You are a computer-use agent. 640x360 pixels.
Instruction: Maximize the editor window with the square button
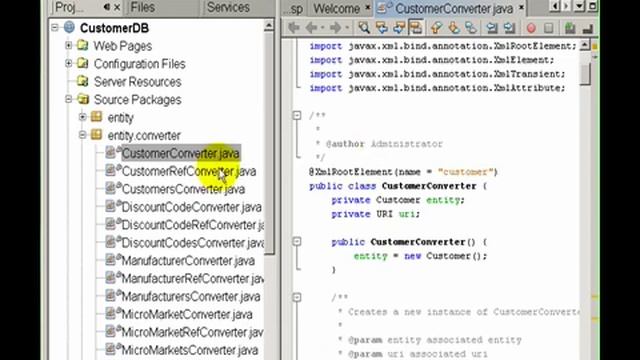pos(592,6)
